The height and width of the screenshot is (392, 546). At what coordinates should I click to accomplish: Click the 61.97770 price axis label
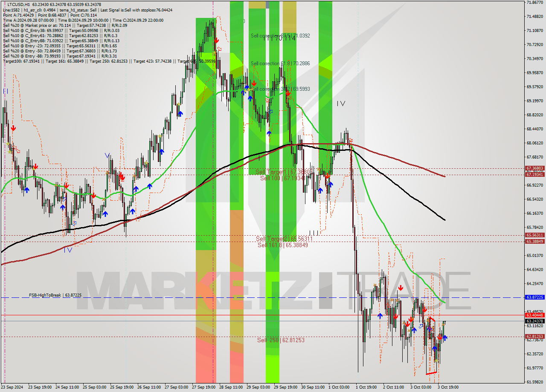pyautogui.click(x=534, y=368)
